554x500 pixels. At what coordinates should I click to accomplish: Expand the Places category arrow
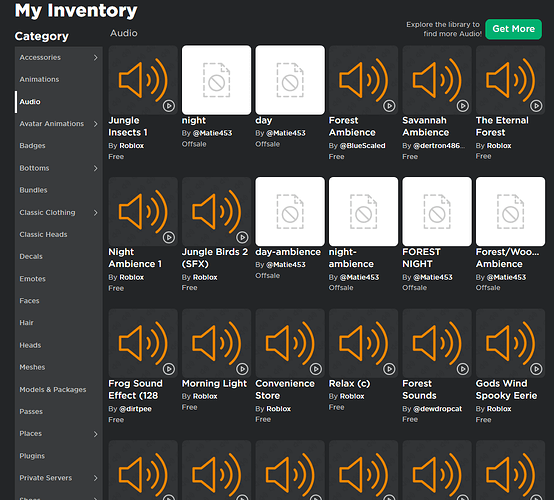[x=95, y=434]
